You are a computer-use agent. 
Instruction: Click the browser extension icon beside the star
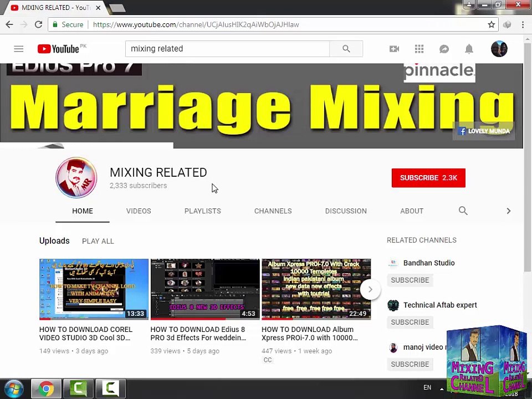[507, 24]
